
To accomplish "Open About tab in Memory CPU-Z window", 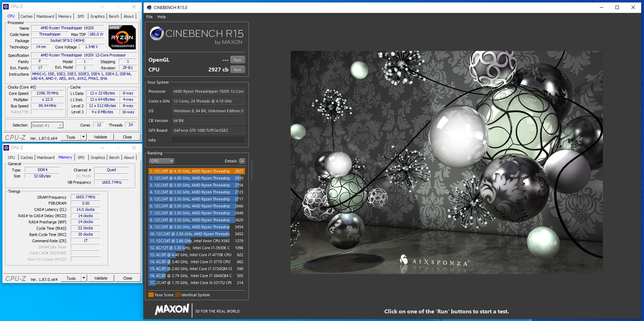I will (129, 158).
